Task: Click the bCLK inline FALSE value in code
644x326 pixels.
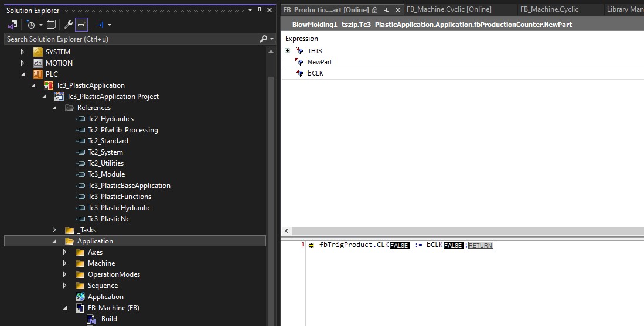Action: pos(454,245)
